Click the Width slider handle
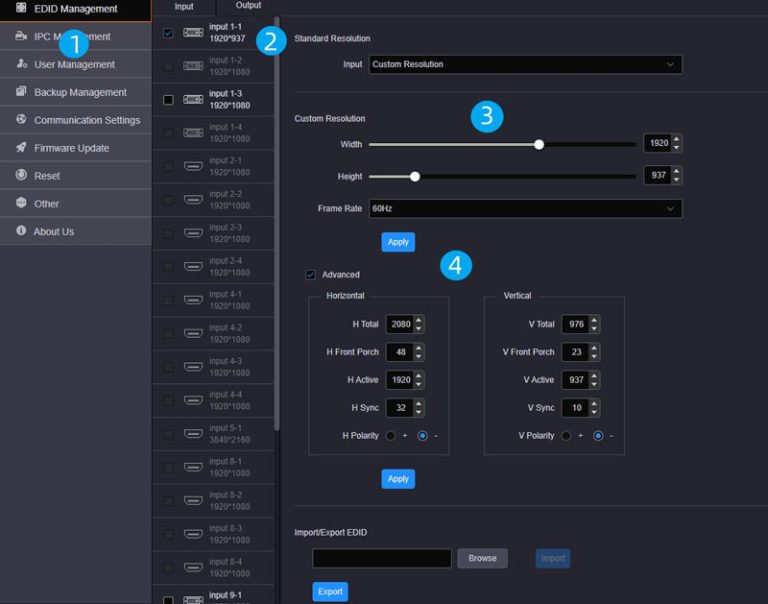 pyautogui.click(x=539, y=144)
